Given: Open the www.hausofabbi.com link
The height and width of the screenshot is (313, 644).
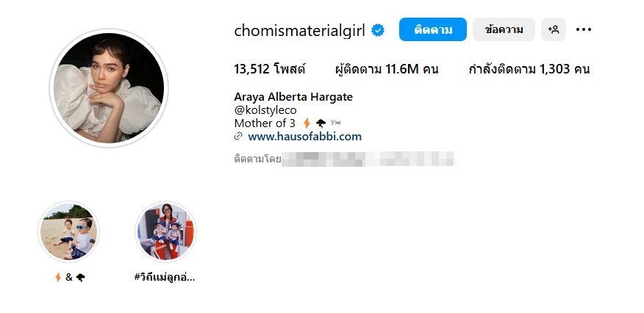Looking at the screenshot, I should click(x=305, y=137).
